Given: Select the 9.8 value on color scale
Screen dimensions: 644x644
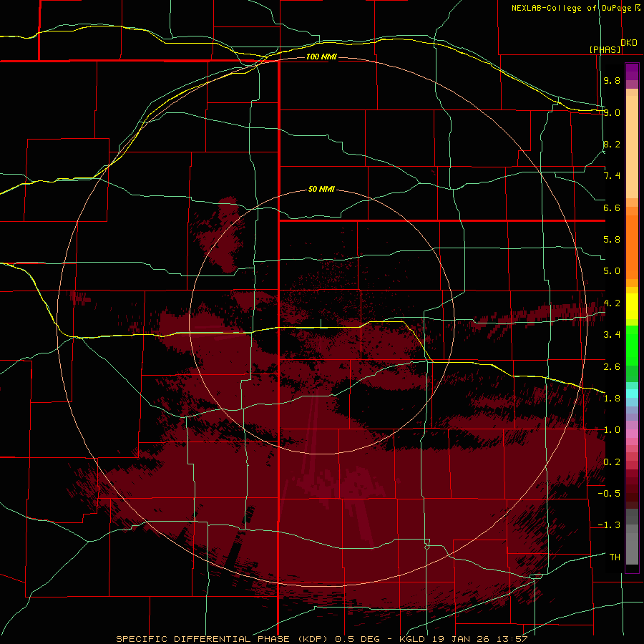Looking at the screenshot, I should [x=612, y=80].
